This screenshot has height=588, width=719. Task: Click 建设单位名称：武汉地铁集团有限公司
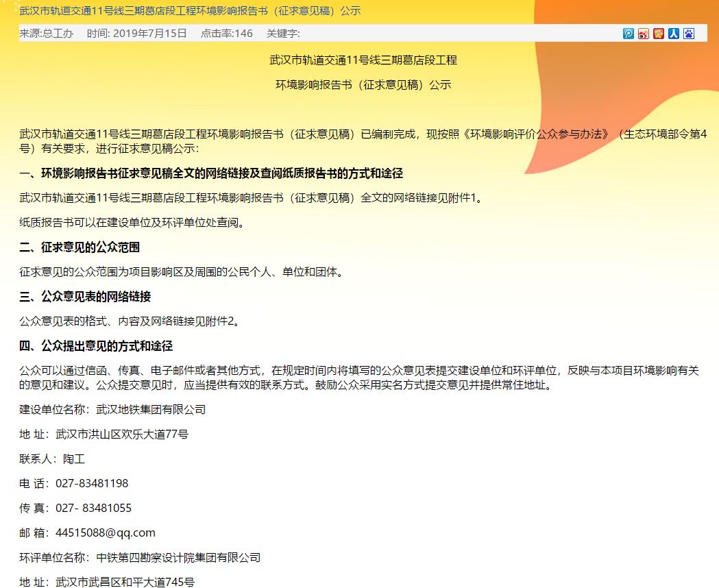tap(112, 410)
